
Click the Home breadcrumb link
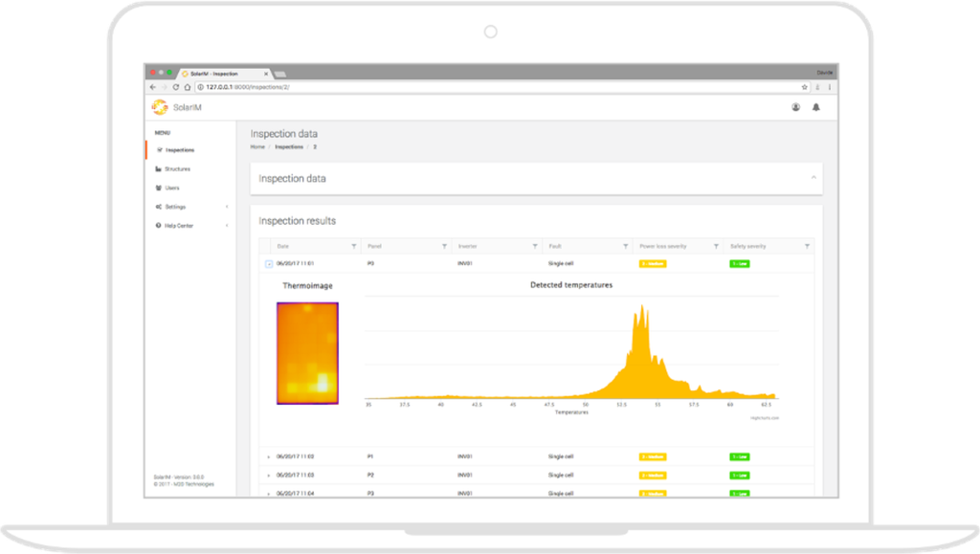coord(257,147)
